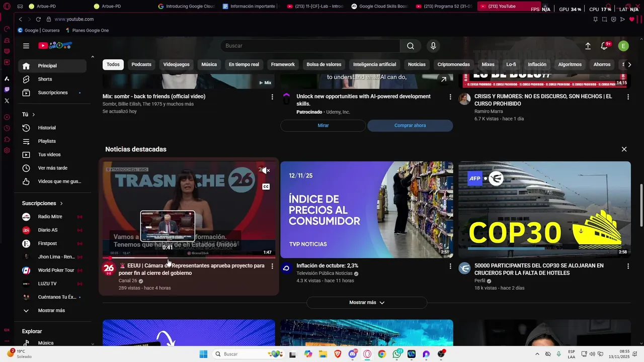Open the COP30 cruise ship thumbnail

pyautogui.click(x=544, y=210)
